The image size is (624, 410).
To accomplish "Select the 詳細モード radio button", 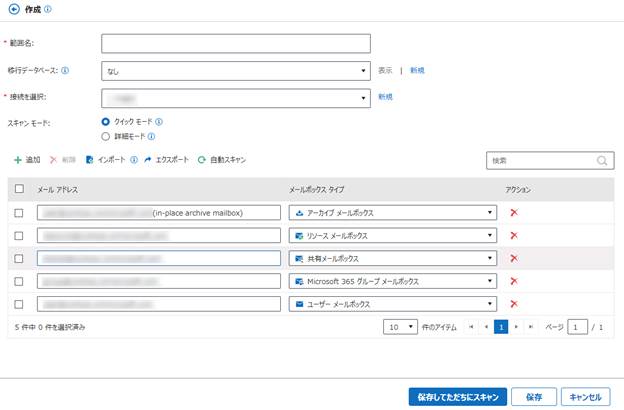I will pos(105,137).
